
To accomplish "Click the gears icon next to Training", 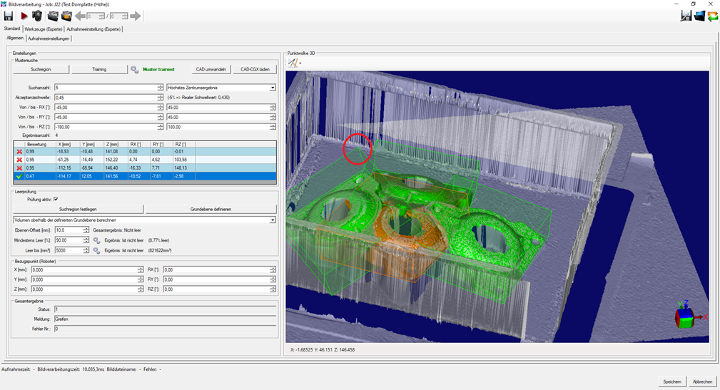I will [134, 69].
